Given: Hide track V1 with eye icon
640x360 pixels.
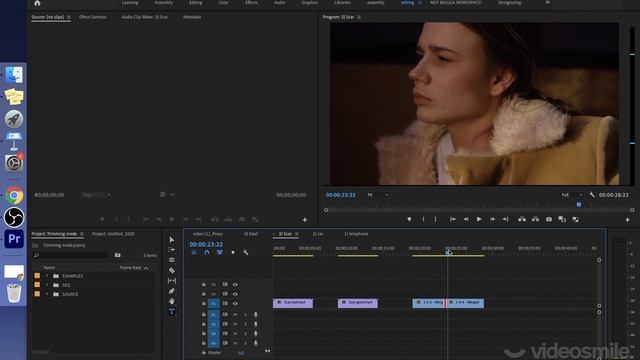Looking at the screenshot, I should pos(235,304).
